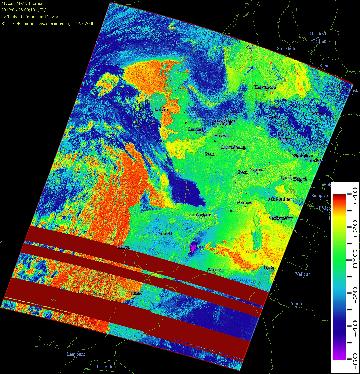
Task: Click the large orange region at left-center
Action: [113, 197]
